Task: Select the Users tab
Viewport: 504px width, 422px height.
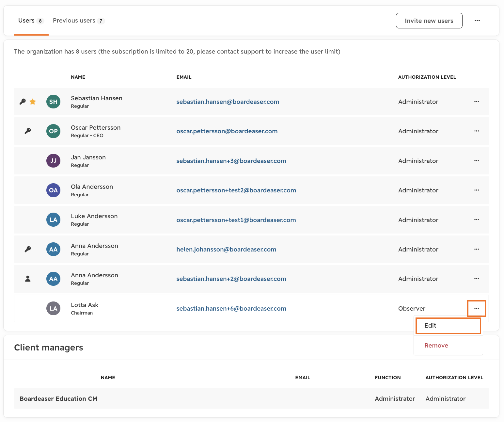Action: coord(31,21)
